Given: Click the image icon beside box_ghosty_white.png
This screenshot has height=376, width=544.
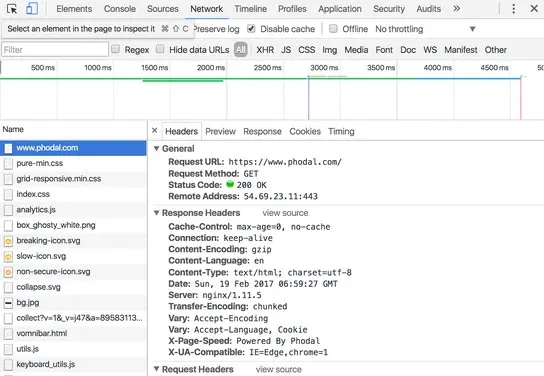Looking at the screenshot, I should [x=8, y=225].
